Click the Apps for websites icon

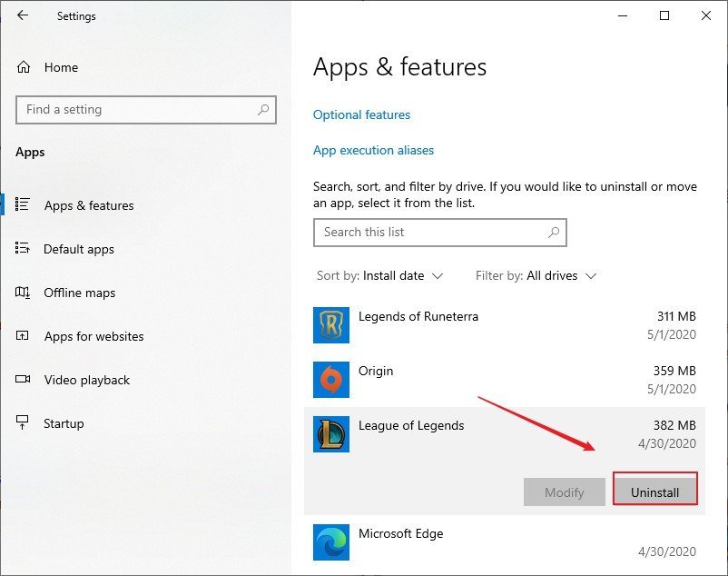[23, 335]
